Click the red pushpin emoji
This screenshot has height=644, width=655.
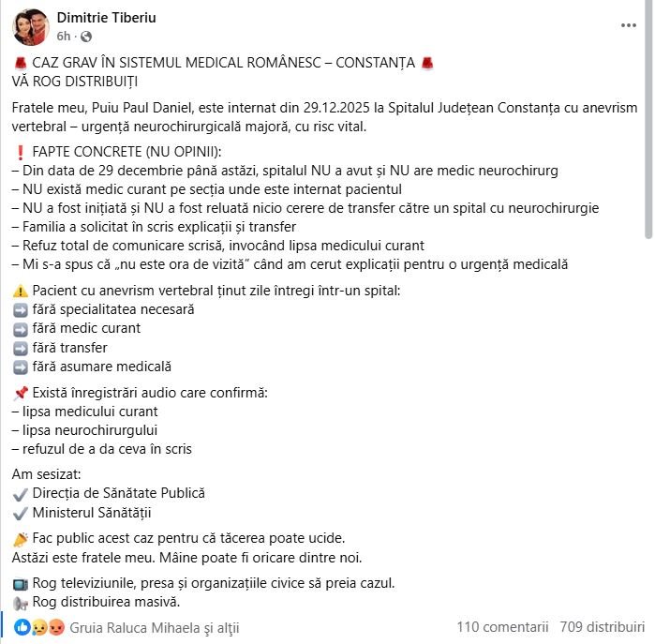(21, 393)
